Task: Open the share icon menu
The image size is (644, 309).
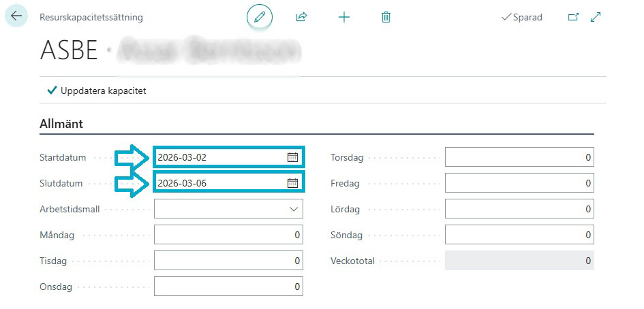Action: (301, 17)
